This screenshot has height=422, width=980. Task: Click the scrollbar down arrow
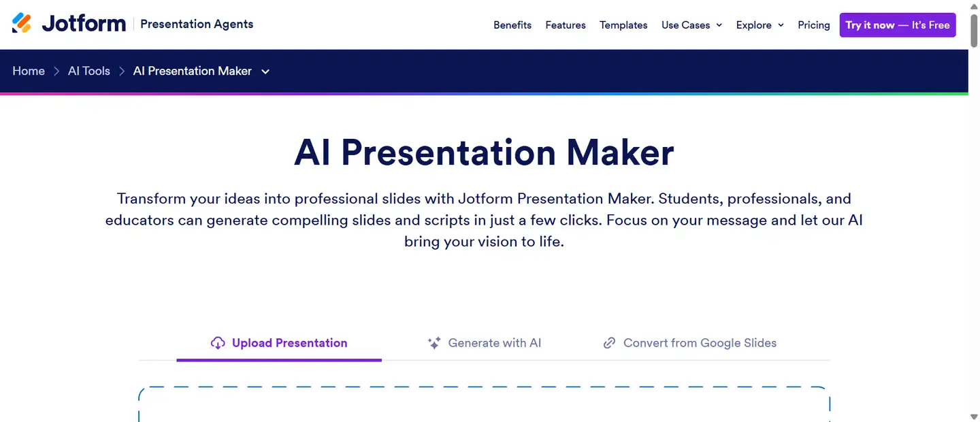(x=974, y=417)
